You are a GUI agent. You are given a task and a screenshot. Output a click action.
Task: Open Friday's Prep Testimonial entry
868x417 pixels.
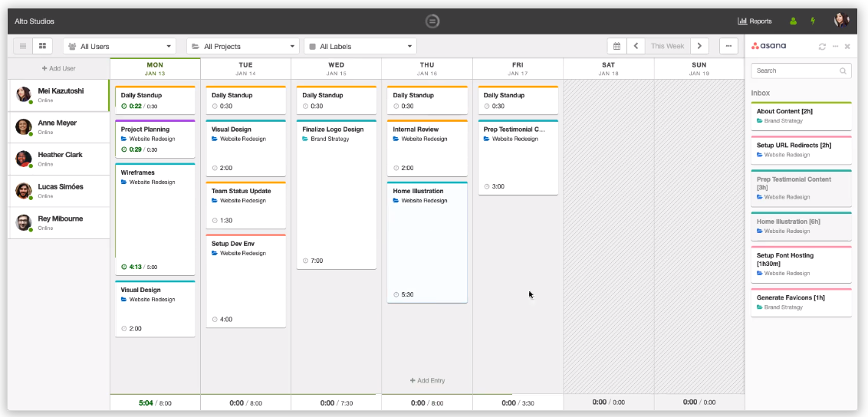(518, 157)
